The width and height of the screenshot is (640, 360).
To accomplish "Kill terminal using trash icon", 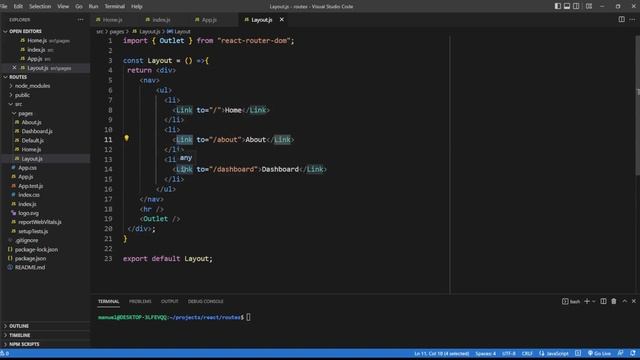I will coord(614,301).
